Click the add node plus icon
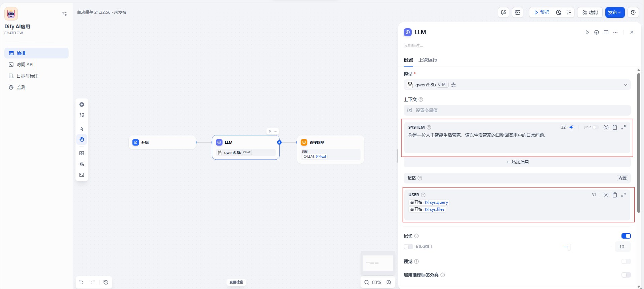 82,105
